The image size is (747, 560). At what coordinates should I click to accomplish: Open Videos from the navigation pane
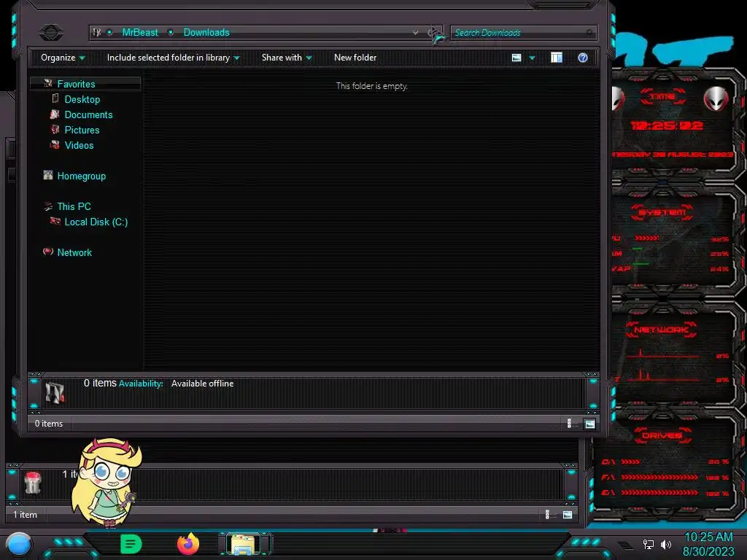(79, 145)
